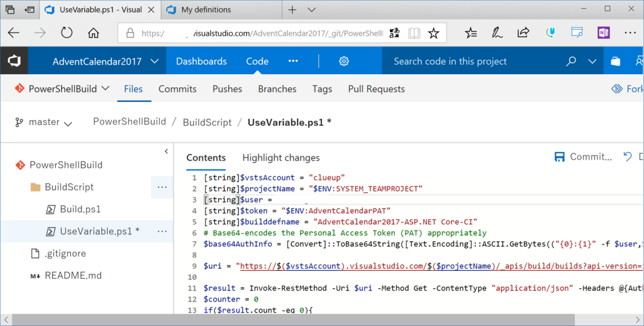Viewport: 644px width, 326px height.
Task: Click the browser Forward arrow
Action: coord(40,33)
